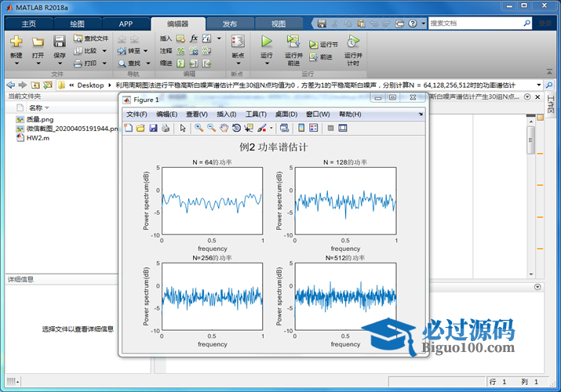Open the brush color dropdown arrow
Viewport: 561px width, 392px height.
(x=271, y=128)
